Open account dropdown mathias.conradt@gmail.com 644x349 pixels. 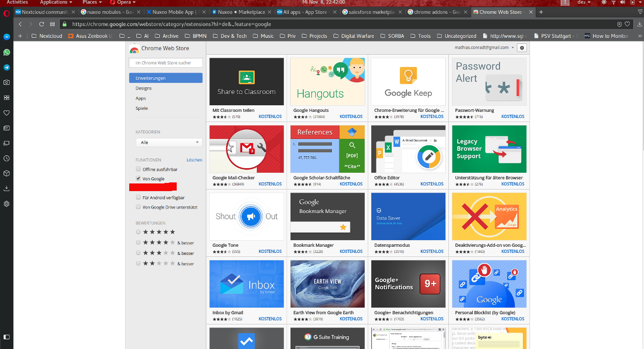click(x=485, y=48)
